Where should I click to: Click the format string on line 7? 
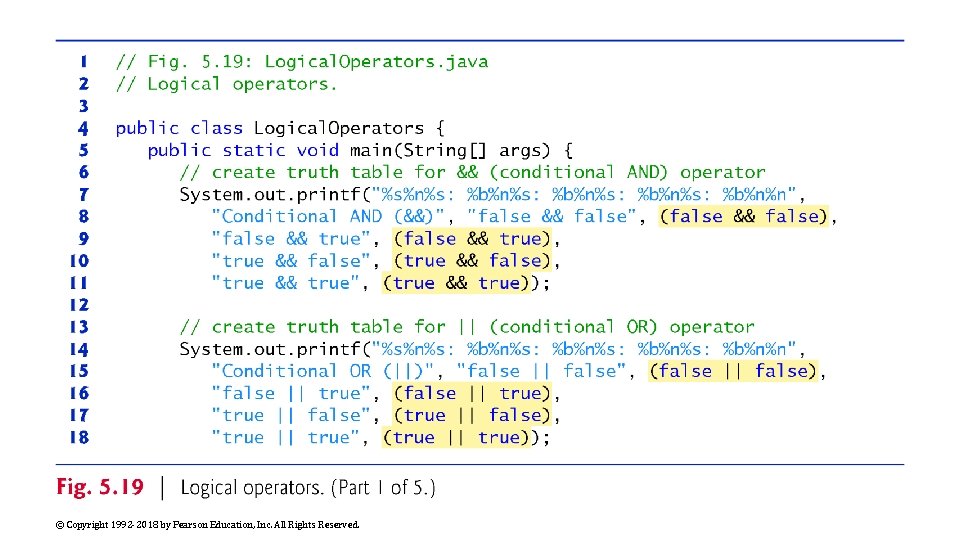coord(583,195)
